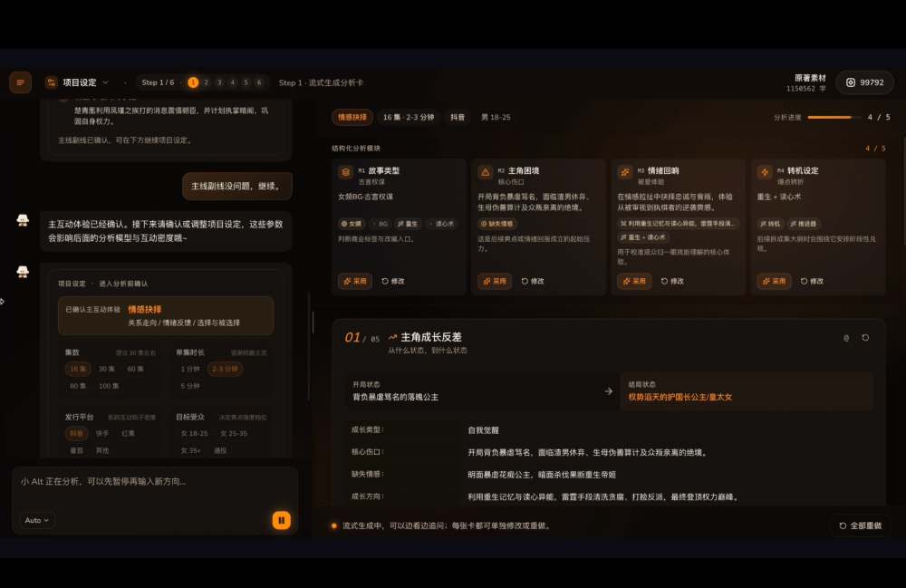This screenshot has height=588, width=906.
Task: Click the M1 故事类型 layers icon
Action: pos(345,172)
